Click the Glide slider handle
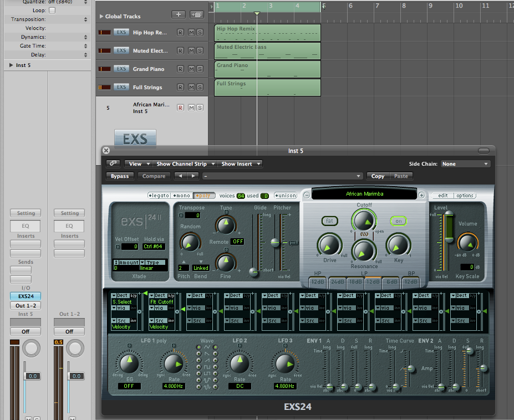 [x=253, y=272]
